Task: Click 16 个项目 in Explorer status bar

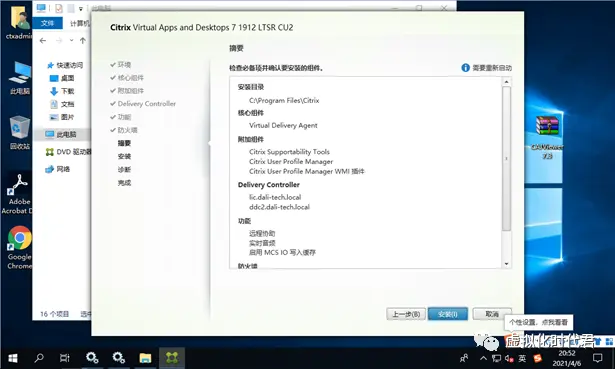Action: click(54, 314)
